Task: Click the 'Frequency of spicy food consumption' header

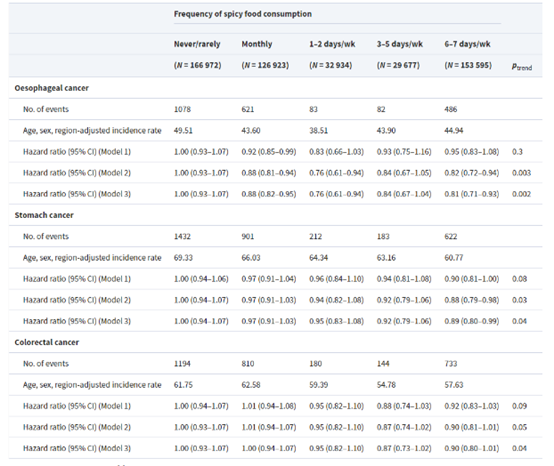Action: (243, 14)
